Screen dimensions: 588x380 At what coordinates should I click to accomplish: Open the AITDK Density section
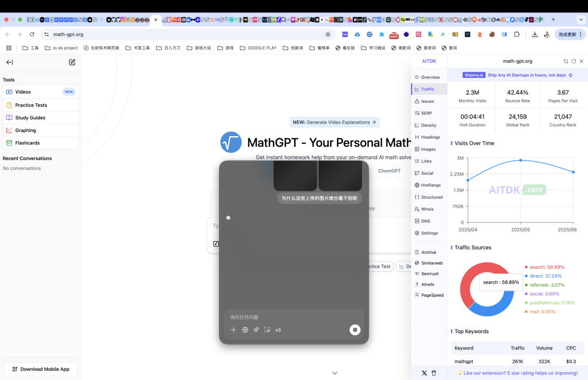[x=429, y=125]
